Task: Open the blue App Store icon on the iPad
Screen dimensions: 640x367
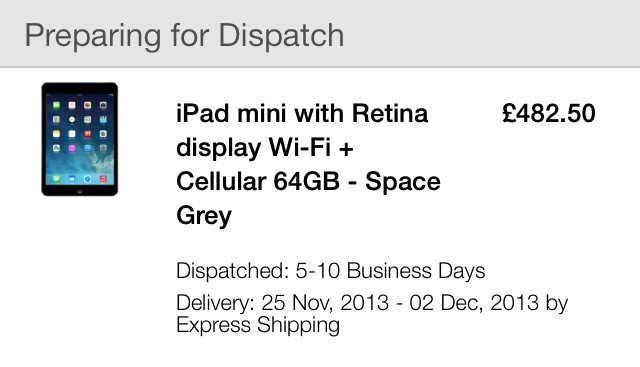Action: (x=88, y=148)
